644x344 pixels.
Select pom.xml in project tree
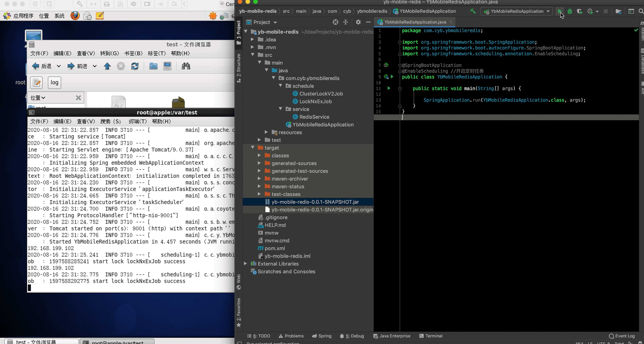(x=274, y=248)
